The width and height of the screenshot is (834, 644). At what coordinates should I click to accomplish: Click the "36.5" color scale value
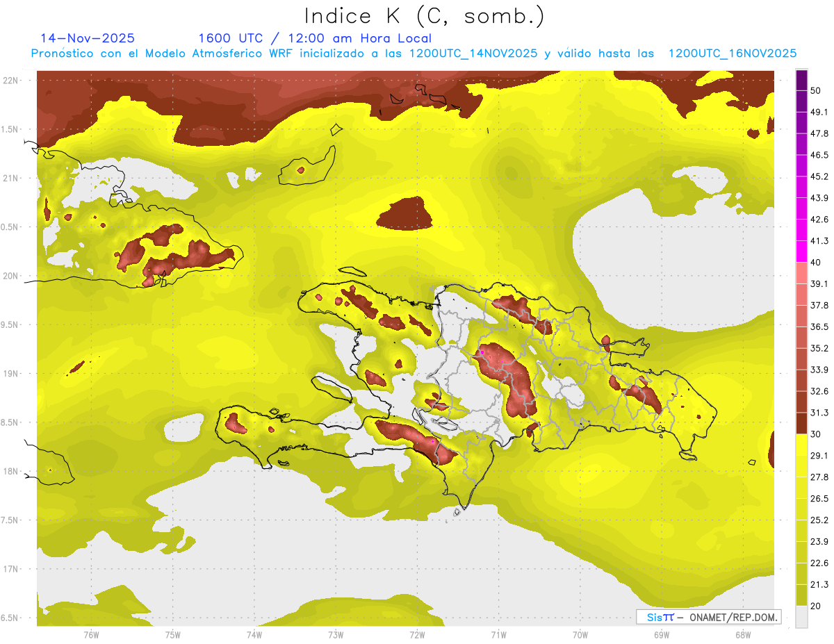[x=819, y=327]
